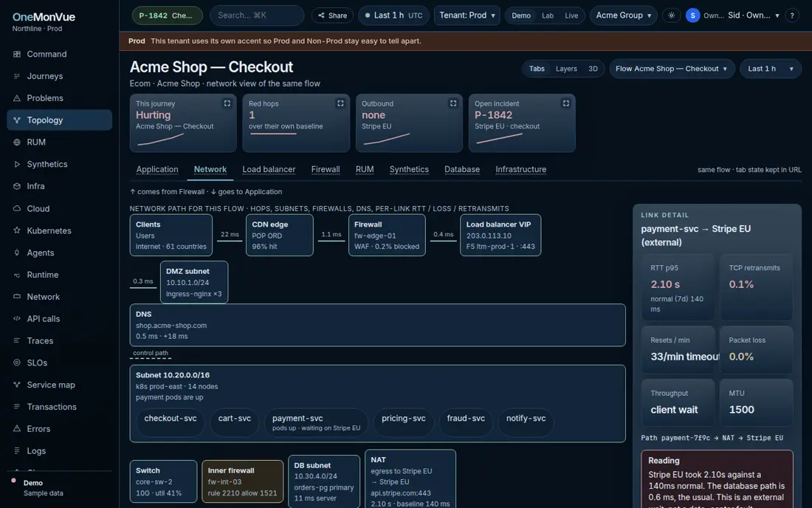
Task: Select the 3D view mode
Action: click(593, 69)
